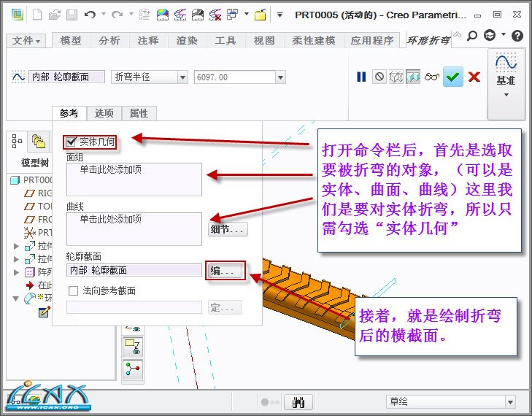Image resolution: width=532 pixels, height=416 pixels.
Task: Click the Pause feature icon
Action: pos(361,77)
